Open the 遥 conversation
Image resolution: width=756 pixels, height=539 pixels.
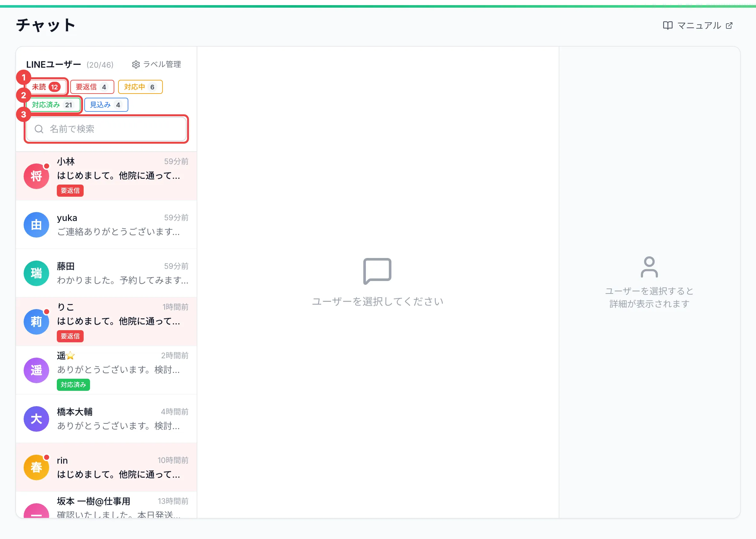[x=106, y=370]
